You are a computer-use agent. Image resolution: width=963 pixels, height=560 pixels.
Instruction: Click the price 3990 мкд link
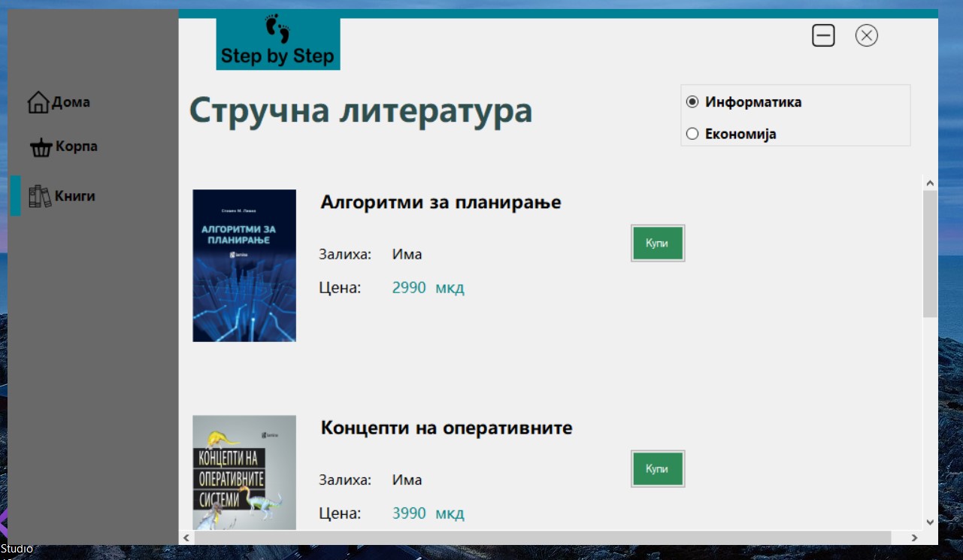pyautogui.click(x=428, y=513)
